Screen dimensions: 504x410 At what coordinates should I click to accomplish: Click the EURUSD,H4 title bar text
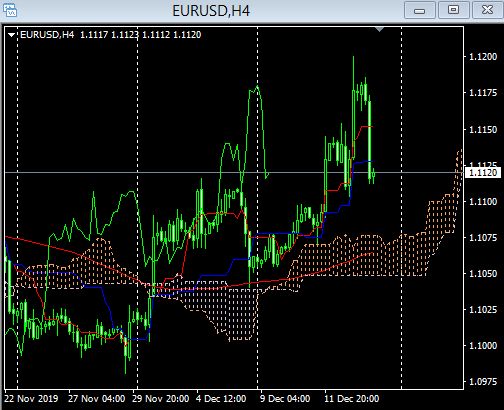pyautogui.click(x=211, y=11)
